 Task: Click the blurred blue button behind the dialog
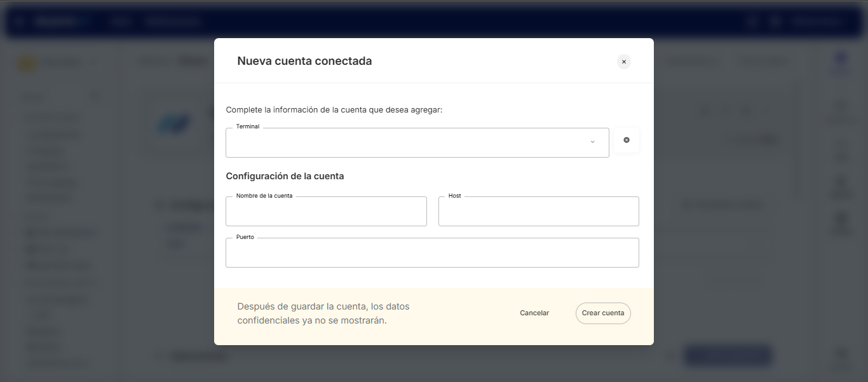[728, 356]
